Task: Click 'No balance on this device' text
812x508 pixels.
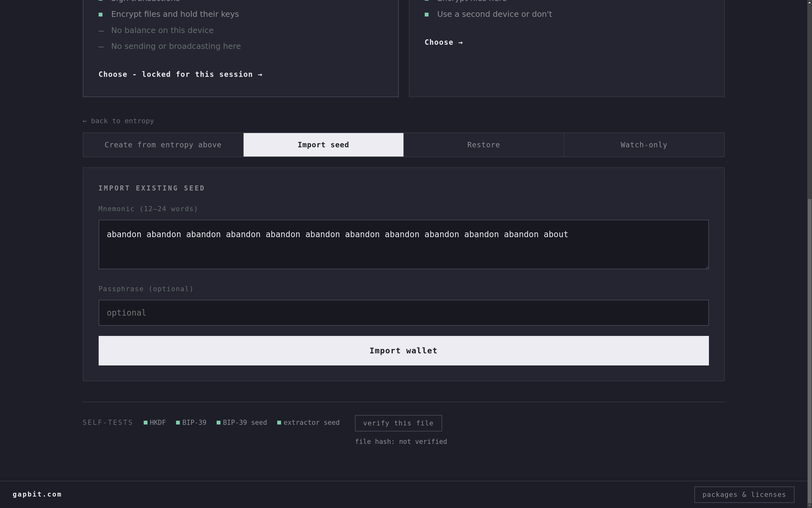Action: [x=162, y=30]
